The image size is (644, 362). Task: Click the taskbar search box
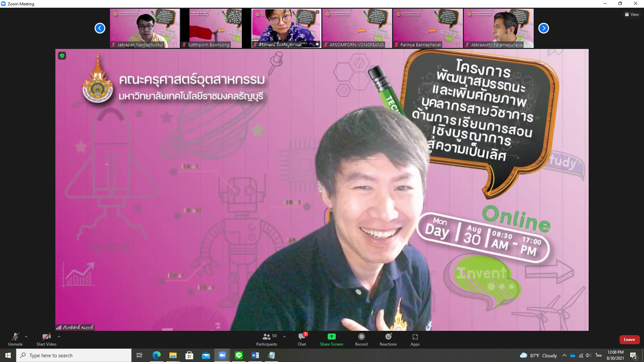coord(74,355)
